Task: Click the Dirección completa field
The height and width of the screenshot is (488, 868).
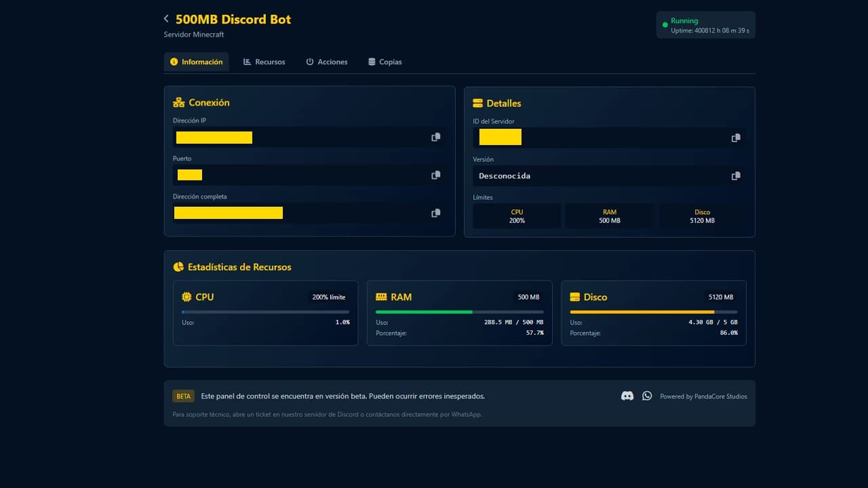Action: coord(309,213)
